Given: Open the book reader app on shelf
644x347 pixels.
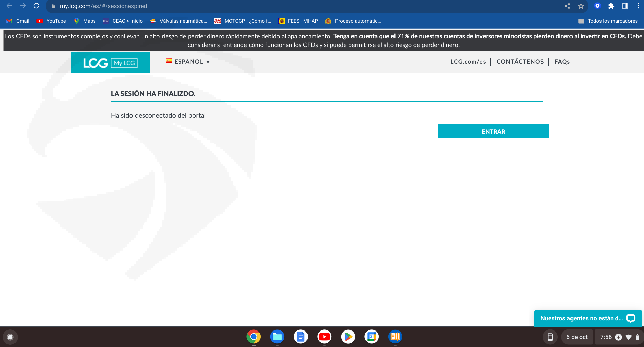Looking at the screenshot, I should tap(395, 337).
